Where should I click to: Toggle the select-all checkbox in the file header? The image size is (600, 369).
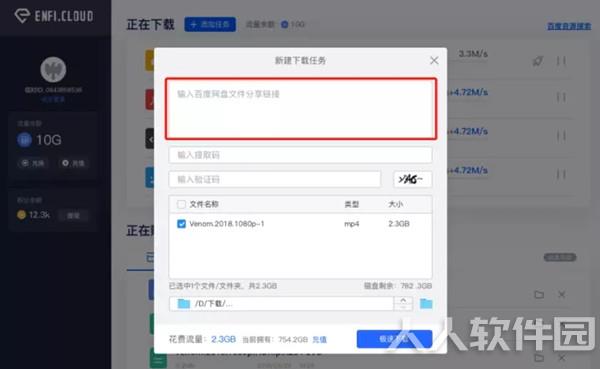click(181, 204)
